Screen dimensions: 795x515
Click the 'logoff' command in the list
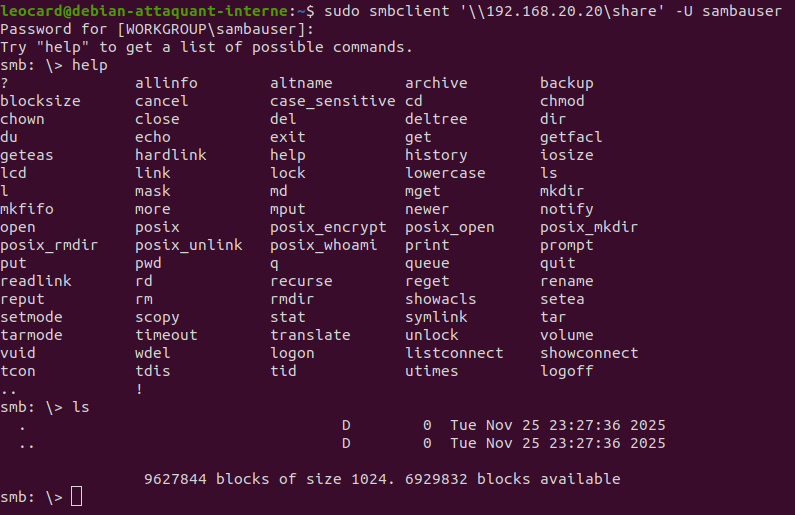(x=567, y=371)
